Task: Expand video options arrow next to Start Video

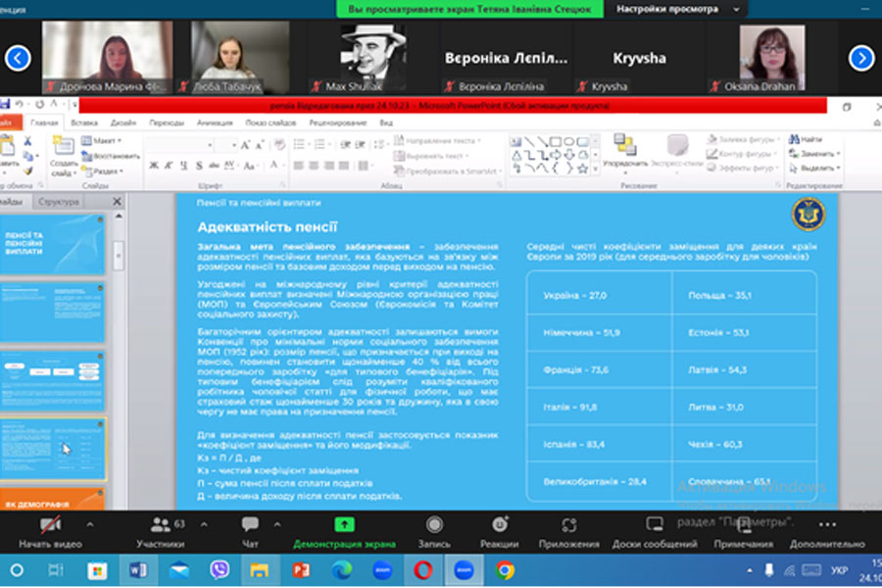Action: tap(90, 524)
